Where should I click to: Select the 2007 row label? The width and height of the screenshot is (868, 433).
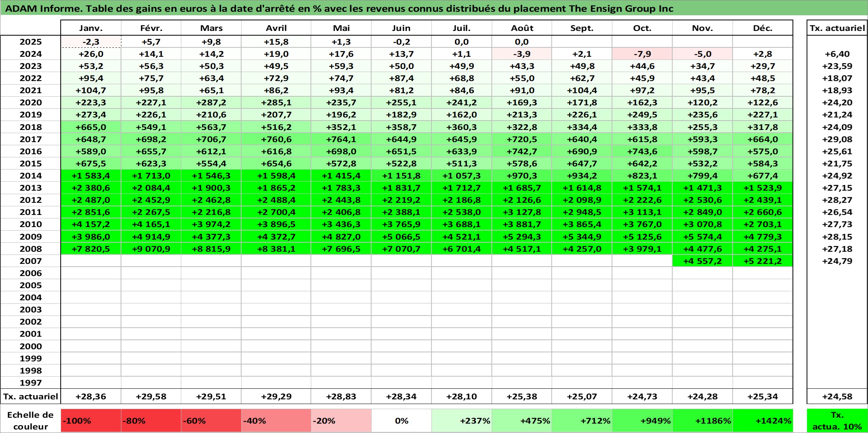[x=31, y=261]
